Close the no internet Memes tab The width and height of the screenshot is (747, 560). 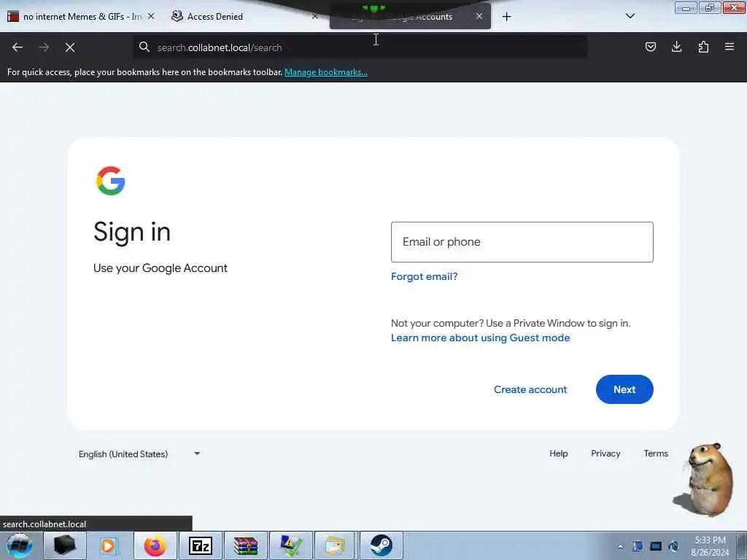point(151,16)
